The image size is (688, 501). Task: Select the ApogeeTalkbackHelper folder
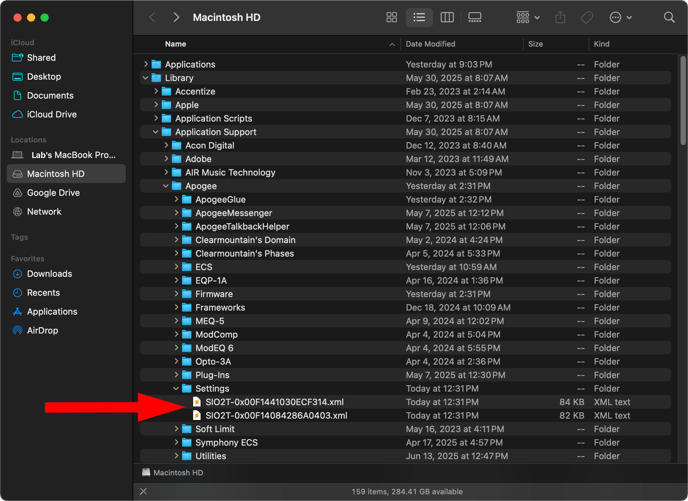(x=405, y=226)
